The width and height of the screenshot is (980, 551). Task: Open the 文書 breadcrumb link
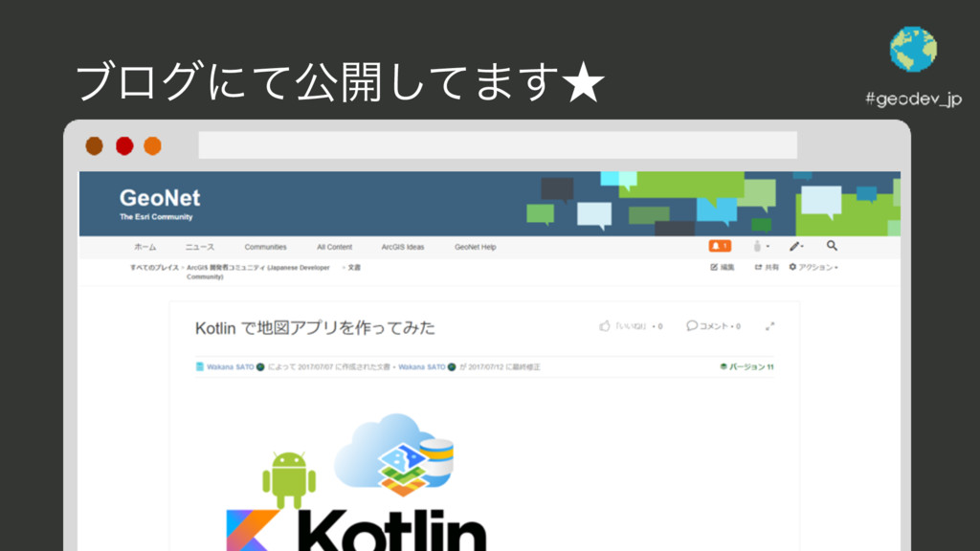click(x=354, y=268)
